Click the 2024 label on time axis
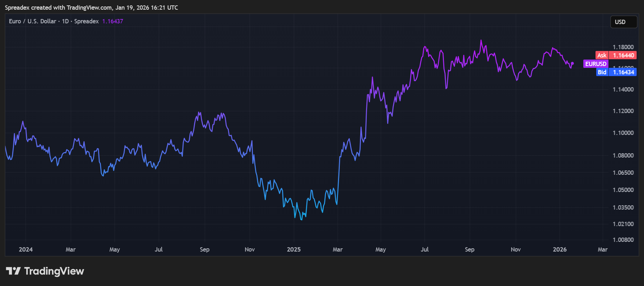The width and height of the screenshot is (644, 286). [x=26, y=249]
